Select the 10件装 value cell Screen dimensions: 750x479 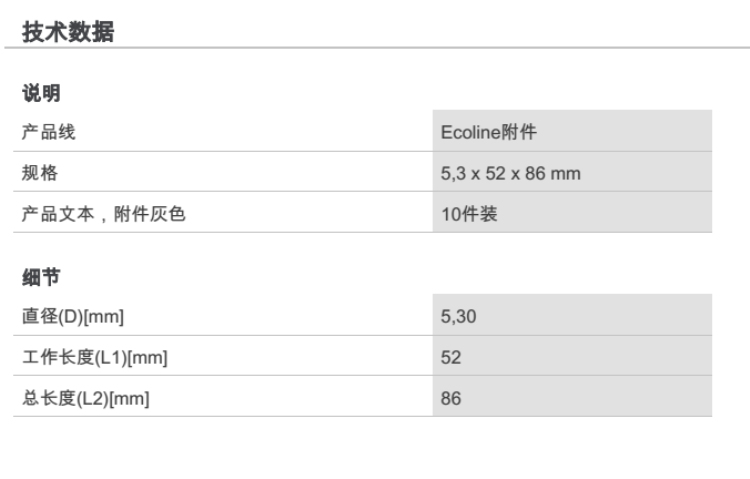tap(469, 213)
